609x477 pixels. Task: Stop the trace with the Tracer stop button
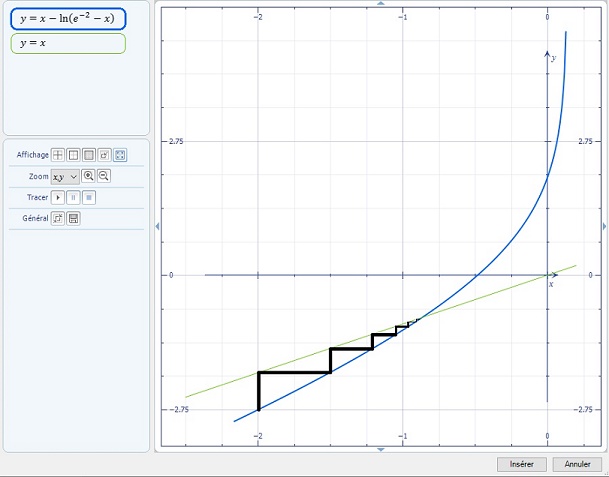pos(88,197)
